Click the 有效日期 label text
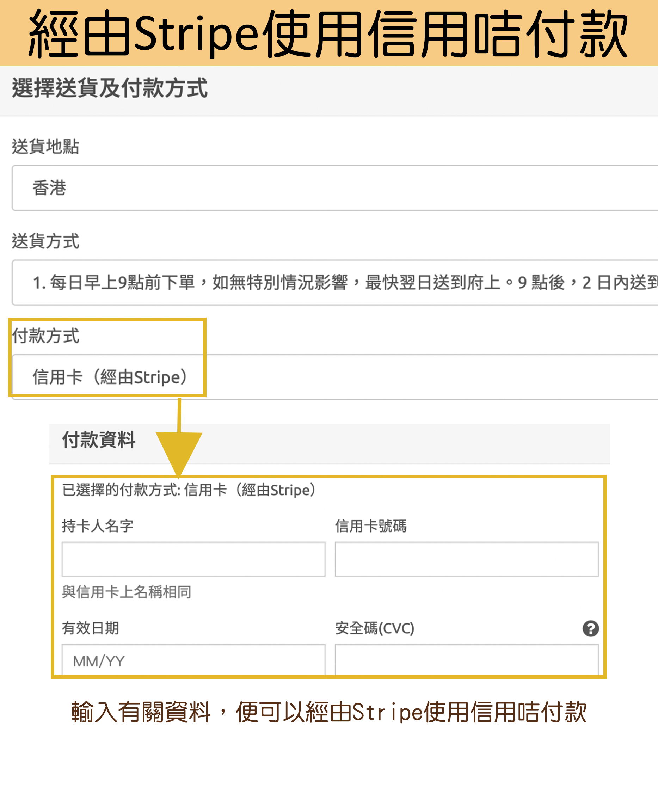This screenshot has width=658, height=812. (x=90, y=628)
